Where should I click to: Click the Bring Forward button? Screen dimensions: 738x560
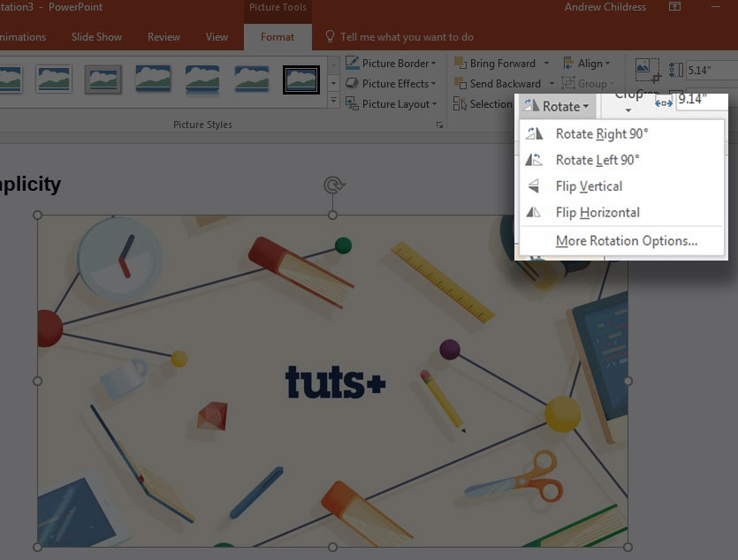(x=495, y=63)
